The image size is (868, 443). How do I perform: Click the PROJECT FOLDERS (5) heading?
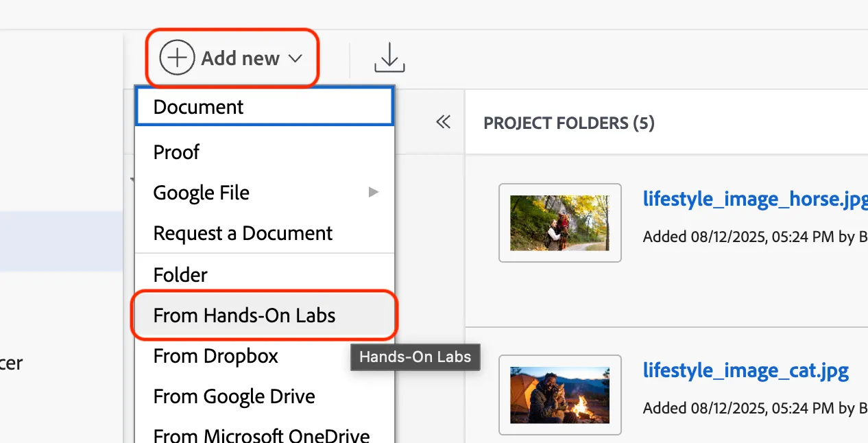pos(569,123)
